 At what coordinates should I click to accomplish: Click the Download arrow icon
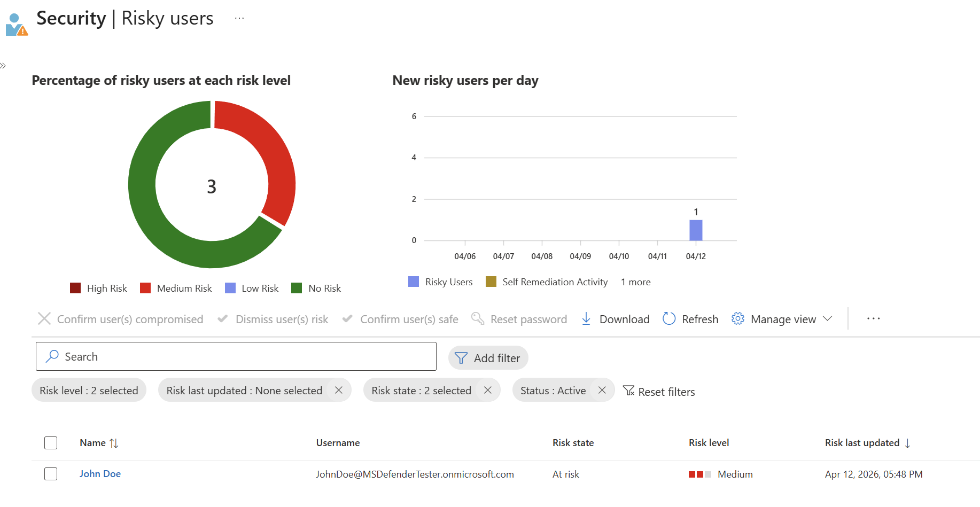tap(586, 319)
